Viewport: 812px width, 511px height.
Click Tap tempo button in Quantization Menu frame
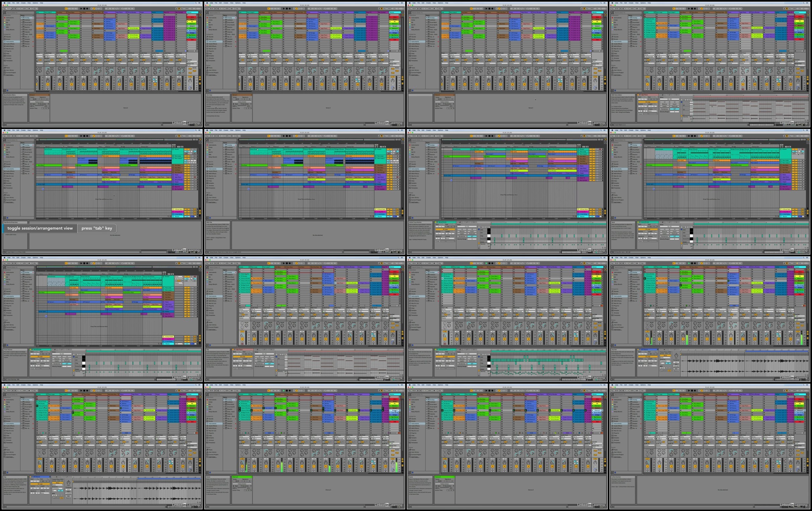(x=4, y=8)
